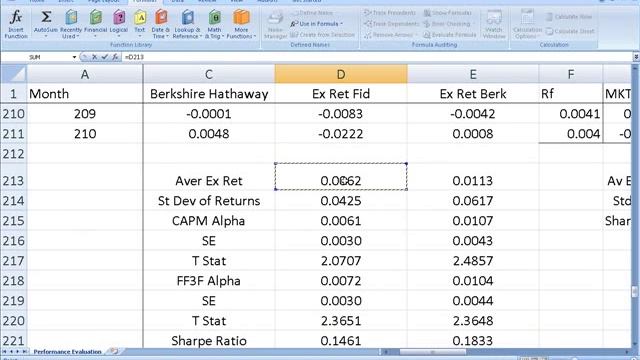Select cell with value 2.4857
Viewport: 640px width, 360px height.
473,260
